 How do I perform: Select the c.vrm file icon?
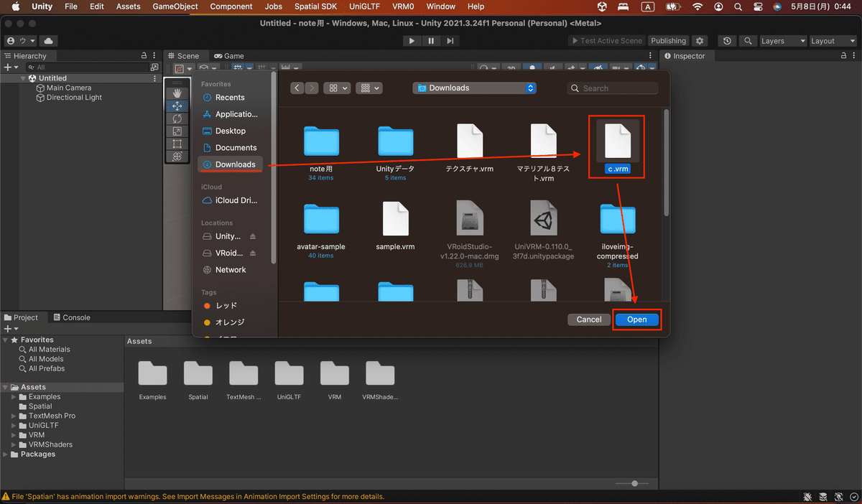click(x=617, y=140)
